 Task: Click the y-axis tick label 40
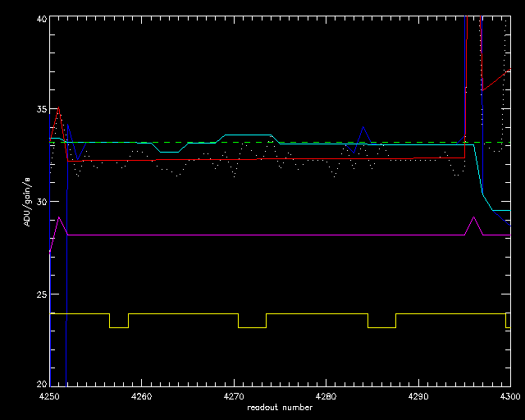[x=42, y=19]
